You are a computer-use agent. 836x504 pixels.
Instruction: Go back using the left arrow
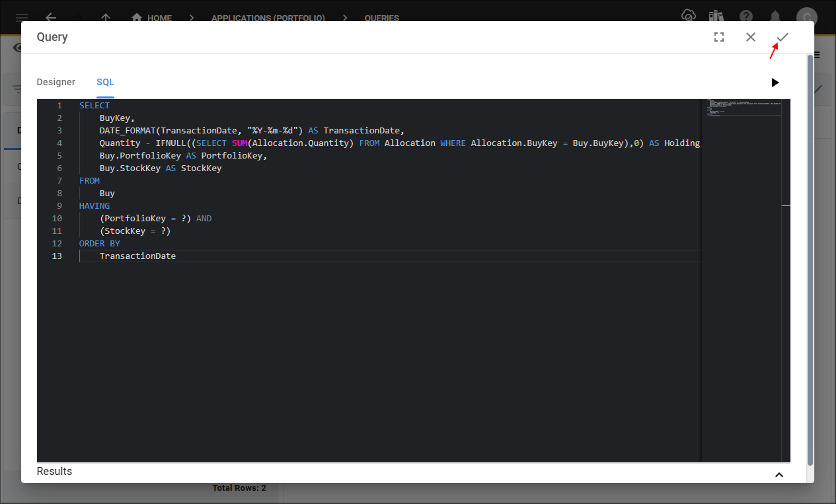click(51, 18)
